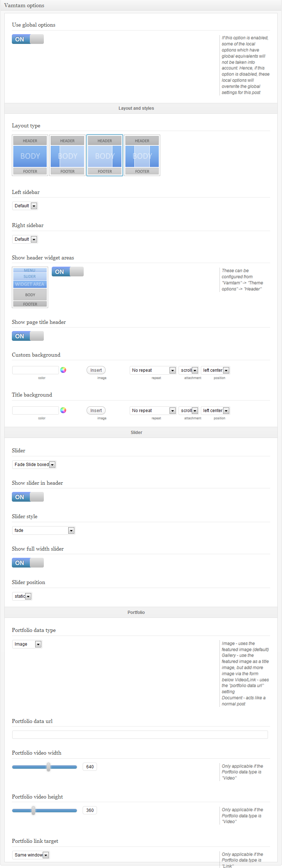Focus the Portfolio data url field
Screen dimensions: 282x868
(x=140, y=734)
